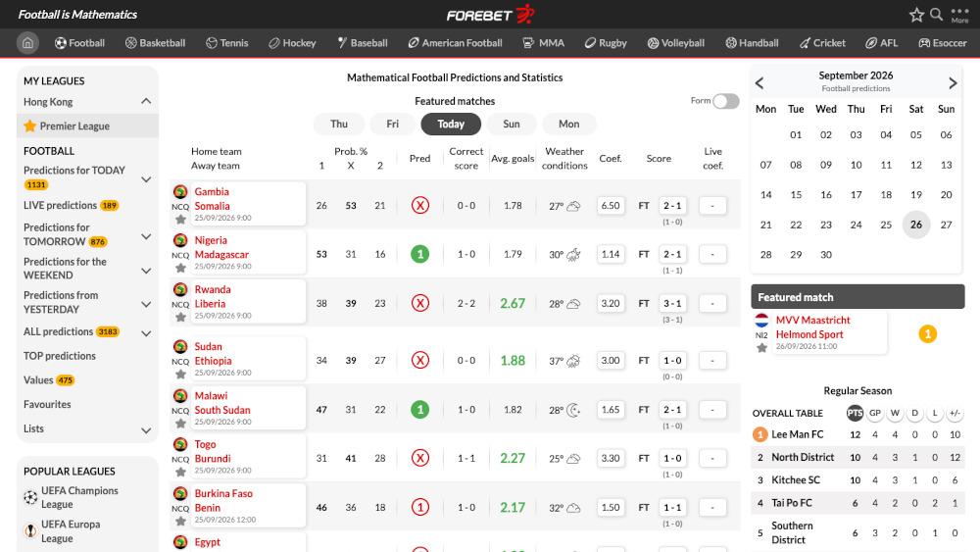
Task: Go to the home page icon
Action: (x=27, y=43)
